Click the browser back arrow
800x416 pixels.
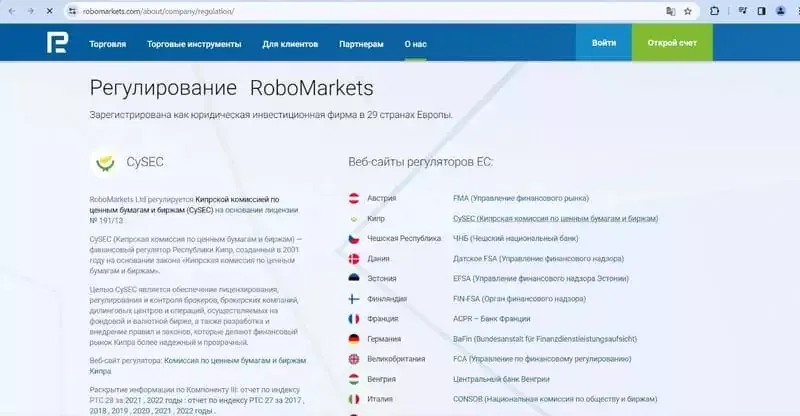12,11
